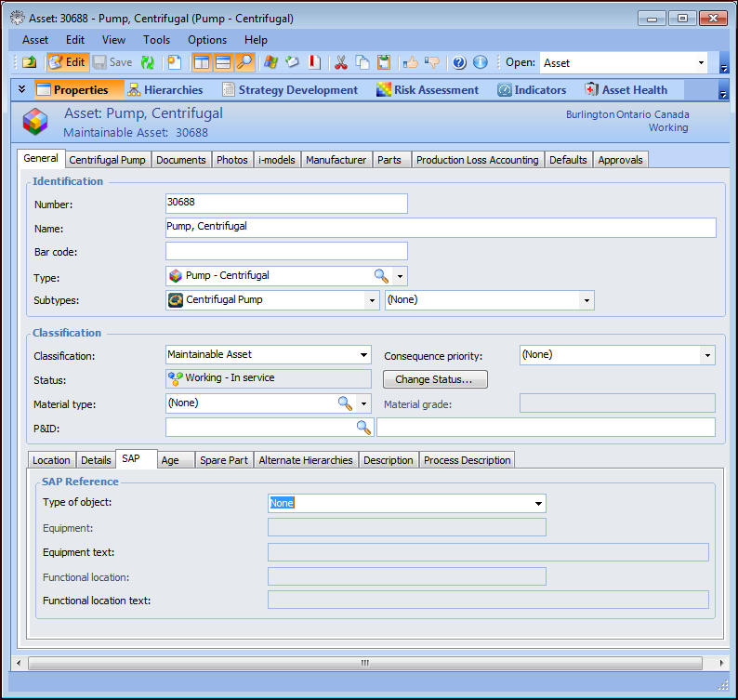Click the Edit toolbar button
This screenshot has width=738, height=700.
pos(67,62)
